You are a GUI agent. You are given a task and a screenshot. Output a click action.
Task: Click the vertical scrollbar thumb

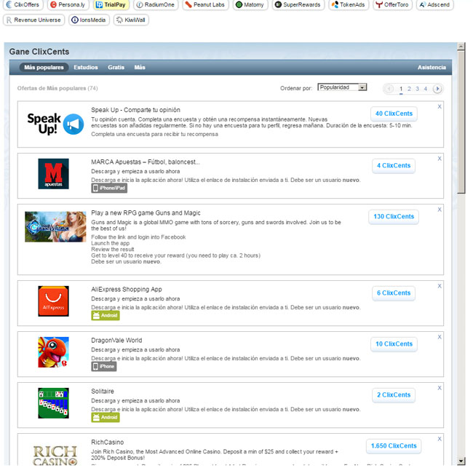(461, 122)
